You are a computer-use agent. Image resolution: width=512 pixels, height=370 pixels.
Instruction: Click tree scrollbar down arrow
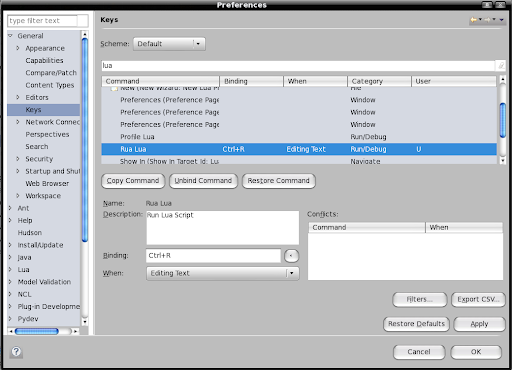(85, 322)
